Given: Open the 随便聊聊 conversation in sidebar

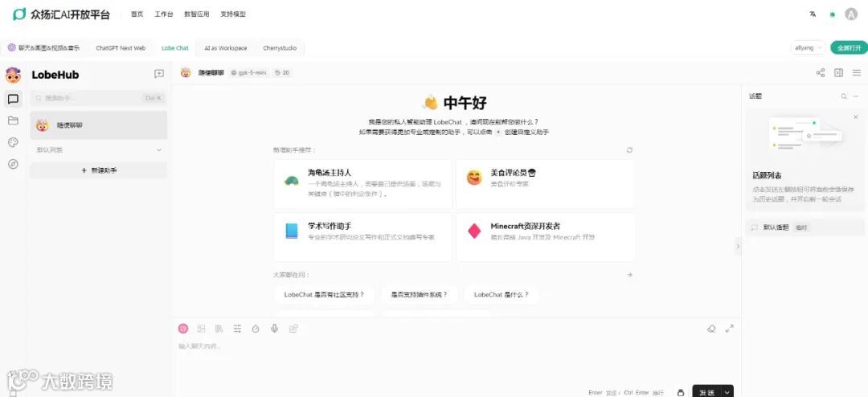Looking at the screenshot, I should [99, 125].
